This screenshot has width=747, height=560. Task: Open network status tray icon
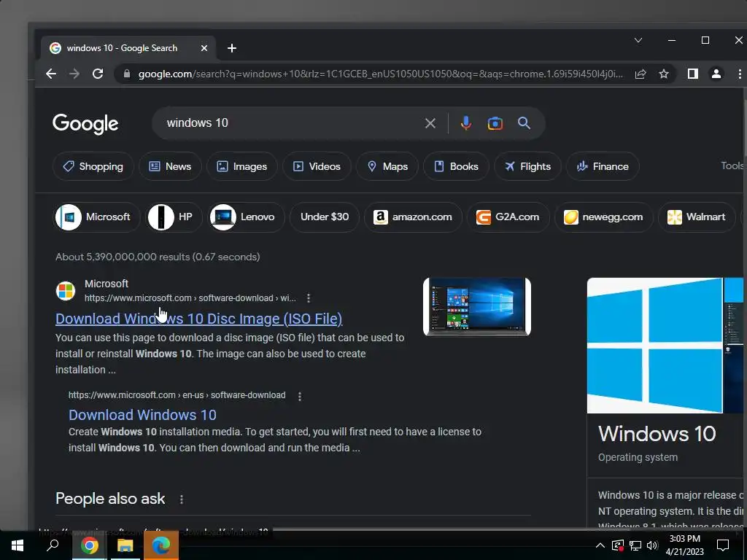[635, 545]
